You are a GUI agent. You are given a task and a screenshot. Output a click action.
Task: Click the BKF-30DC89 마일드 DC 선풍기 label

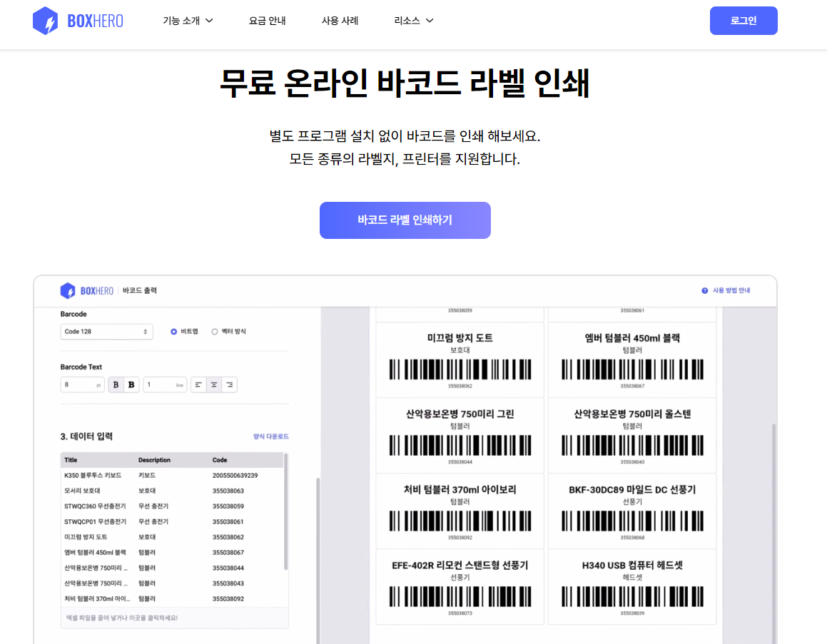pos(632,511)
